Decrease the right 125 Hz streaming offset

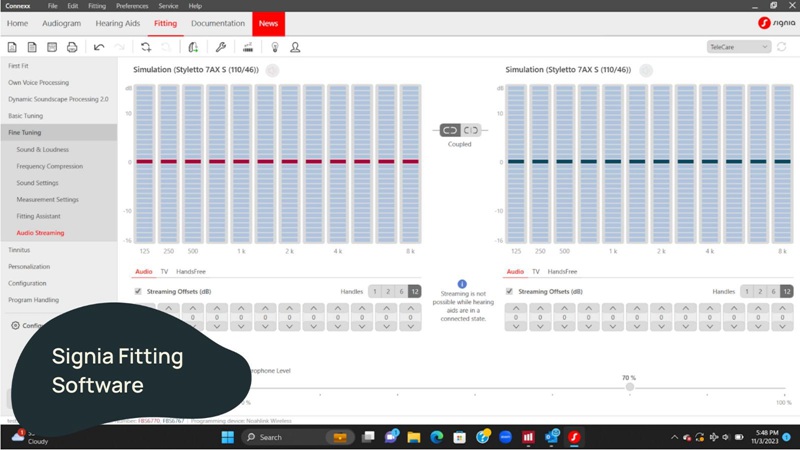coord(516,326)
